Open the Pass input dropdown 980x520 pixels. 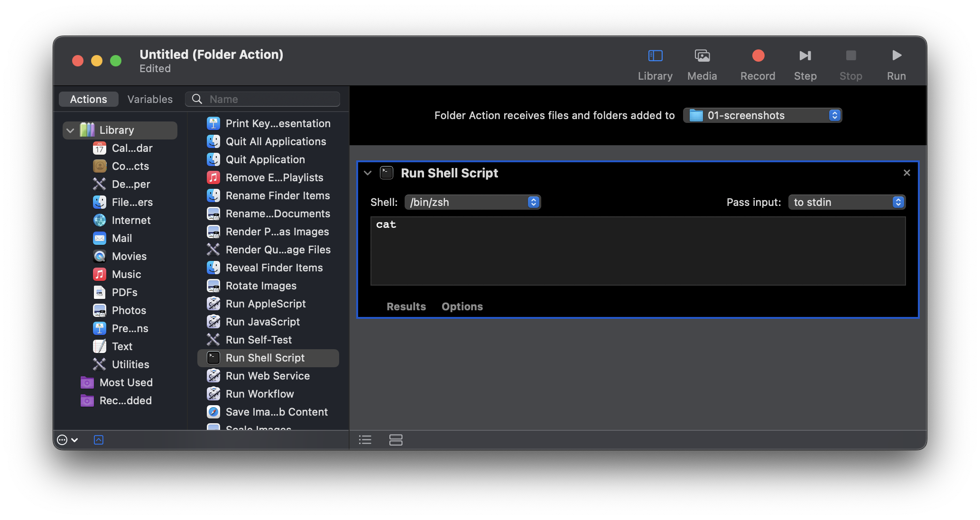click(846, 202)
